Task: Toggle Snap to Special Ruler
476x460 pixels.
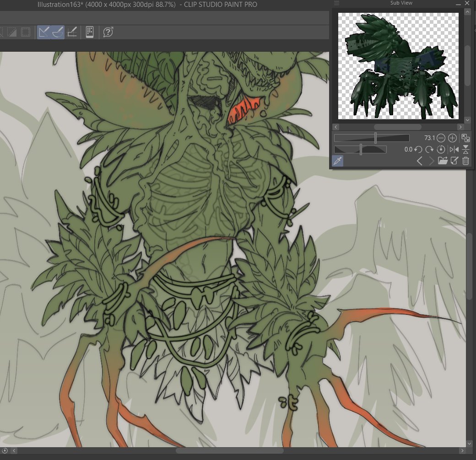Action: click(57, 32)
